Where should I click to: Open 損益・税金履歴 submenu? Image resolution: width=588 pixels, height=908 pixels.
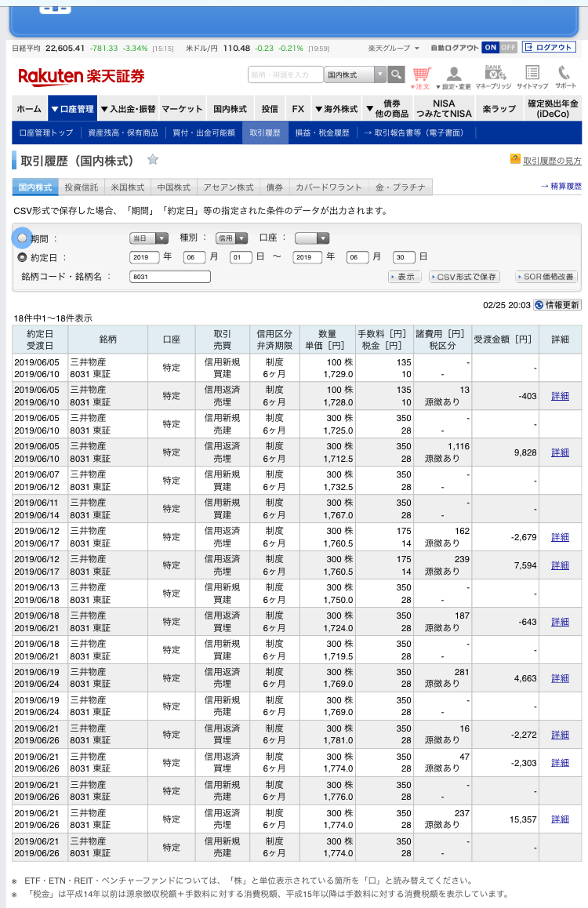322,133
